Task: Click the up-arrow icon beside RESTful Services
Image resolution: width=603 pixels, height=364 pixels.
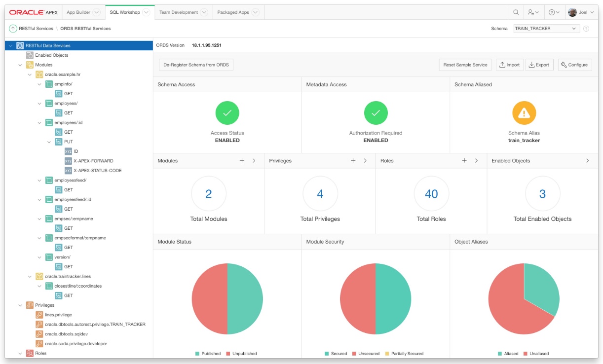Action: click(13, 29)
